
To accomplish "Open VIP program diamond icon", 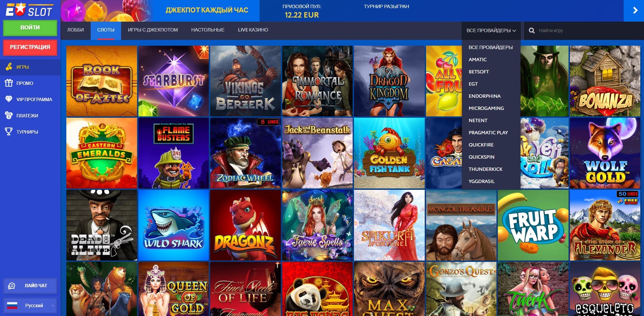I will [9, 99].
